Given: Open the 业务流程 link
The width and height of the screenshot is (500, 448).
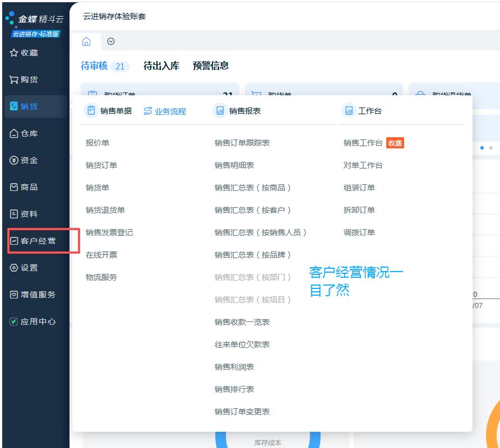Looking at the screenshot, I should click(165, 111).
